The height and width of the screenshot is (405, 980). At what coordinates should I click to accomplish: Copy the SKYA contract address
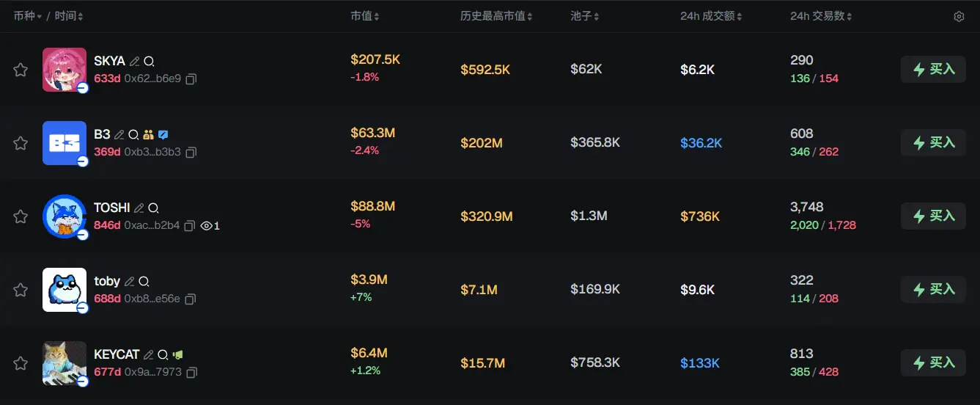(191, 79)
